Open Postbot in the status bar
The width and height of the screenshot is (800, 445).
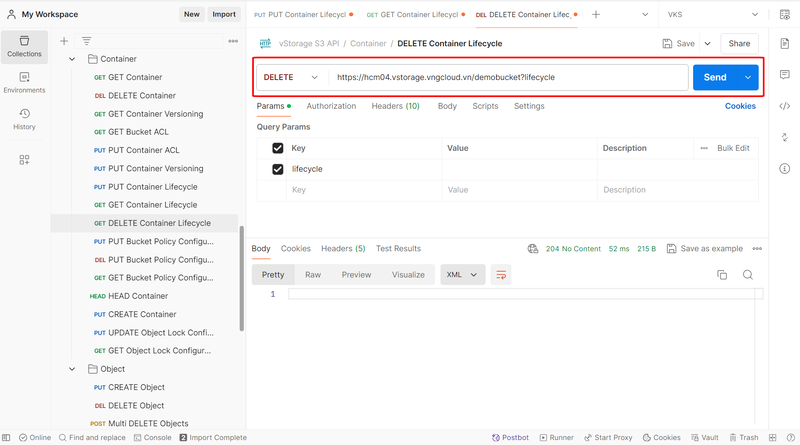[x=511, y=438]
